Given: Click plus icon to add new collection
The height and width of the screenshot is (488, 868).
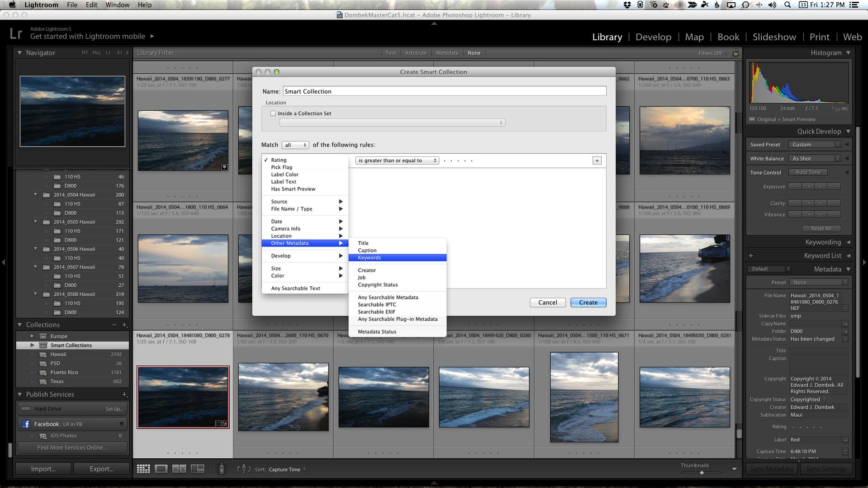Looking at the screenshot, I should [125, 325].
